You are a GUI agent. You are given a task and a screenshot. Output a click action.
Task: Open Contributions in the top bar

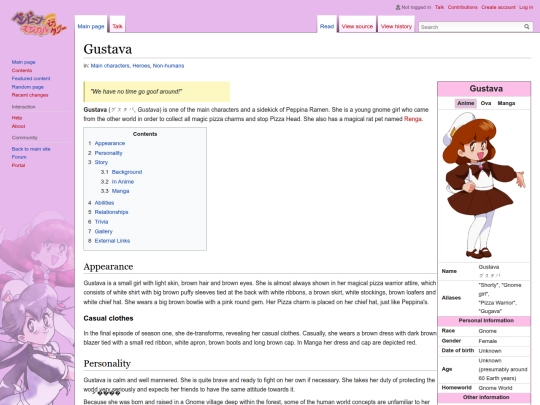[x=463, y=7]
